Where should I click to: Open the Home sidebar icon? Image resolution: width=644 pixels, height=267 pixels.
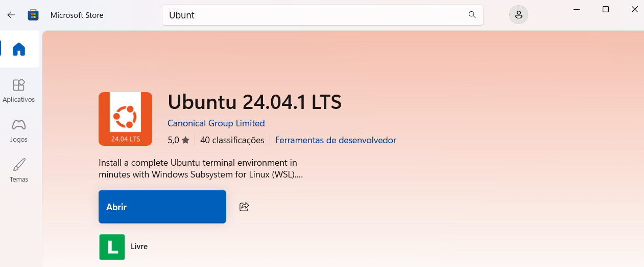(19, 49)
